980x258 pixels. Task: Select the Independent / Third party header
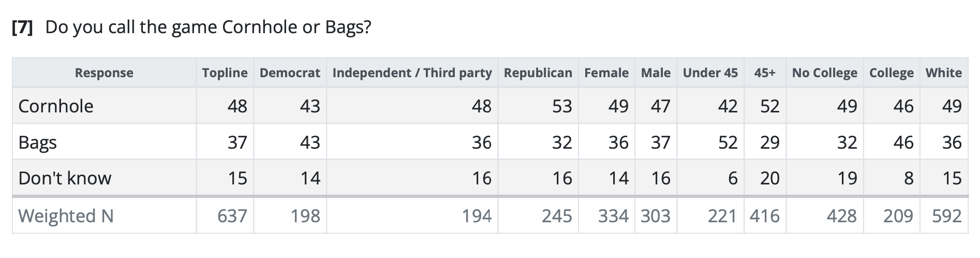(412, 73)
